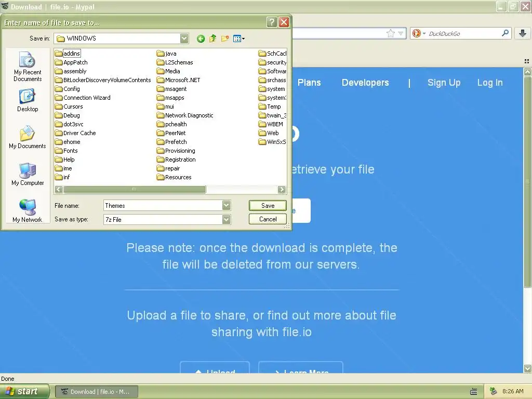The image size is (532, 399).
Task: Open My Network in places bar
Action: (28, 211)
